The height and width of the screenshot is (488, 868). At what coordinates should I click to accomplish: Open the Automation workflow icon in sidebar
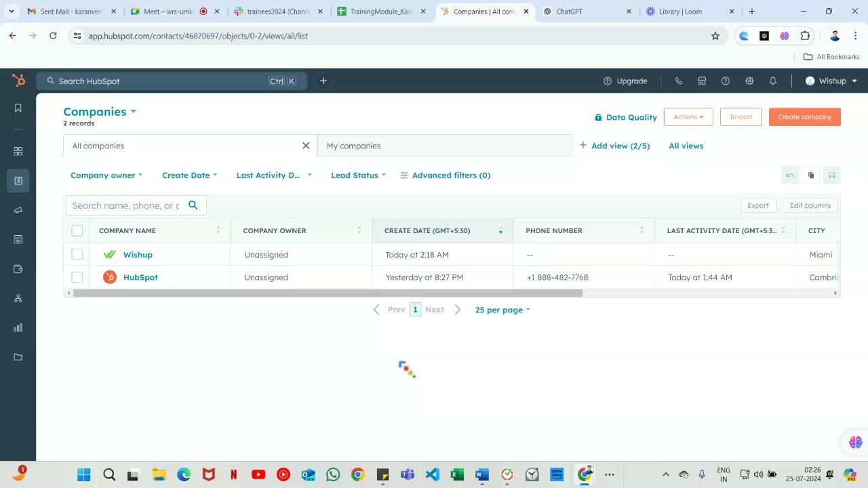tap(18, 298)
